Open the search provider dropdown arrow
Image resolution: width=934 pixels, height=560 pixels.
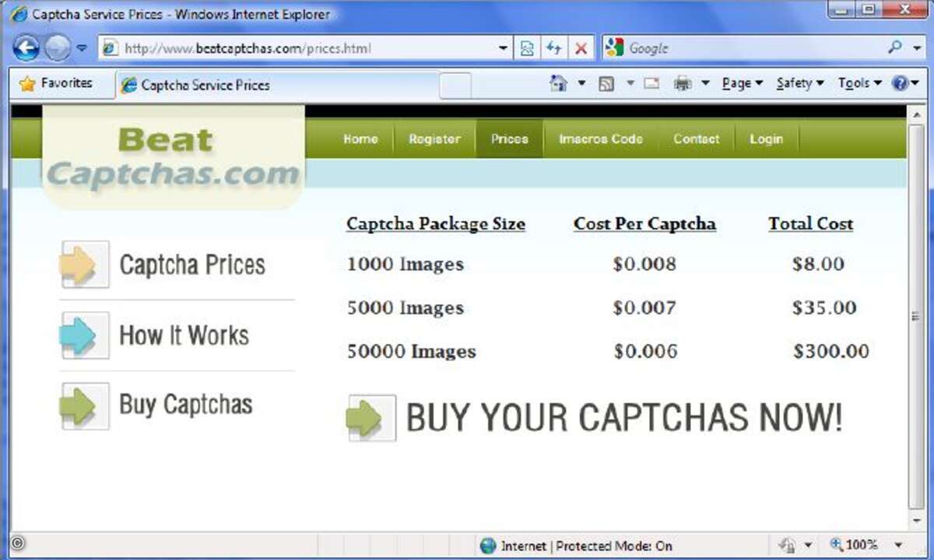pyautogui.click(x=916, y=48)
